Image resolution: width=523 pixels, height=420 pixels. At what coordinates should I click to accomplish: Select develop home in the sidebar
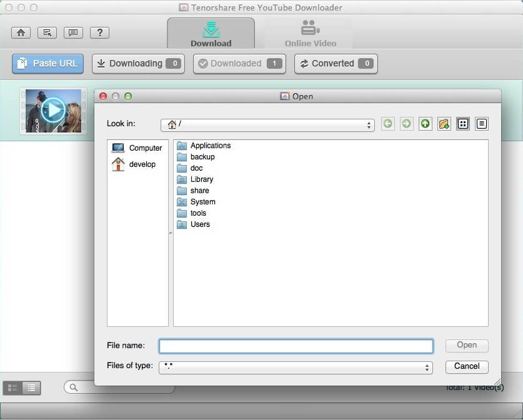[134, 164]
